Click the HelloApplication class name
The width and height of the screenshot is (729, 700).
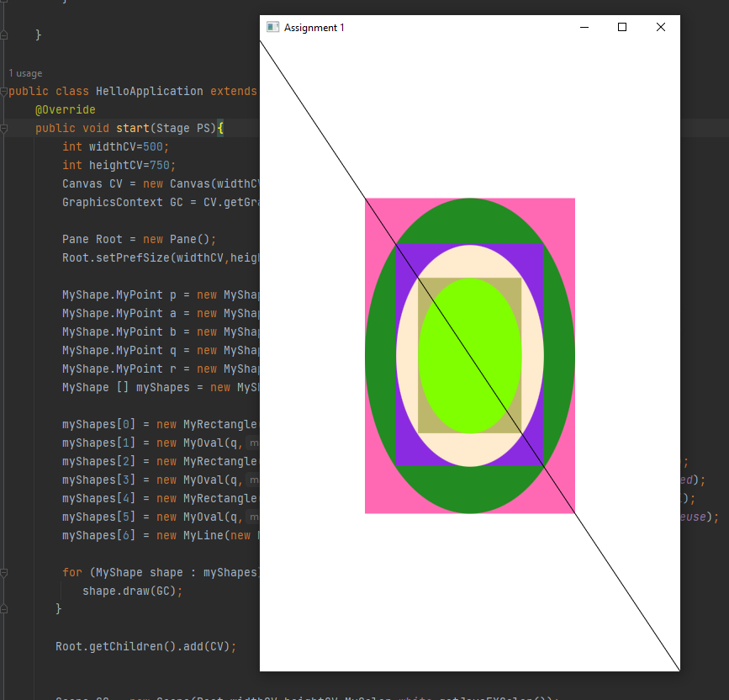149,91
